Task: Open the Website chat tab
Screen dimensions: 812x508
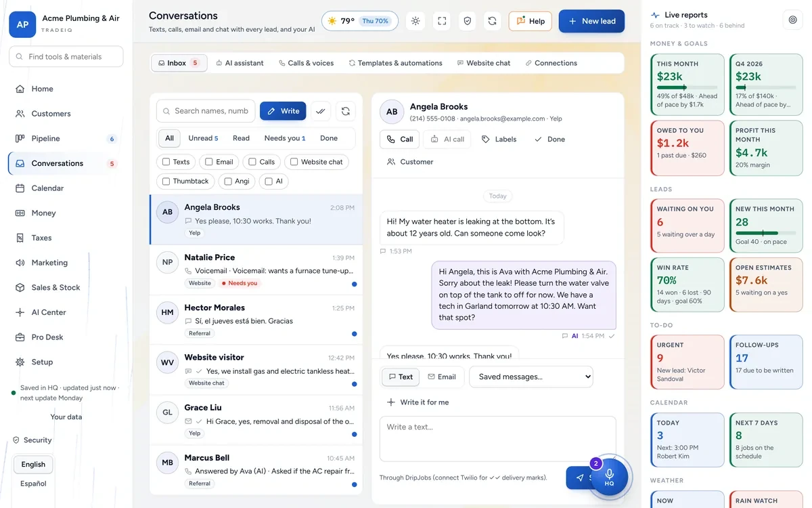Action: pyautogui.click(x=484, y=63)
